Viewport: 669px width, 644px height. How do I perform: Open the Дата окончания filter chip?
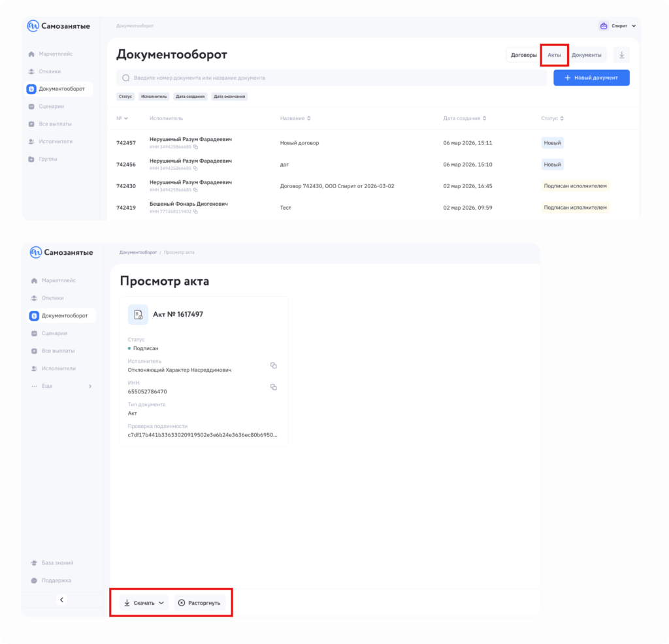229,97
